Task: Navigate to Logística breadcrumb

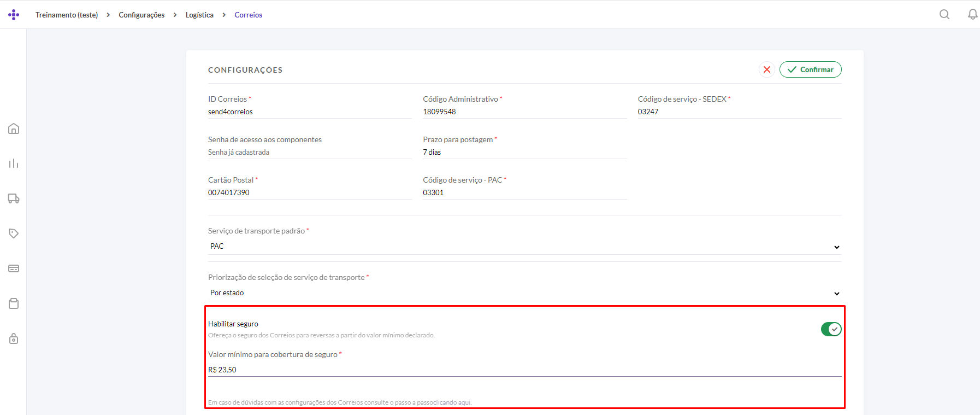Action: coord(199,15)
